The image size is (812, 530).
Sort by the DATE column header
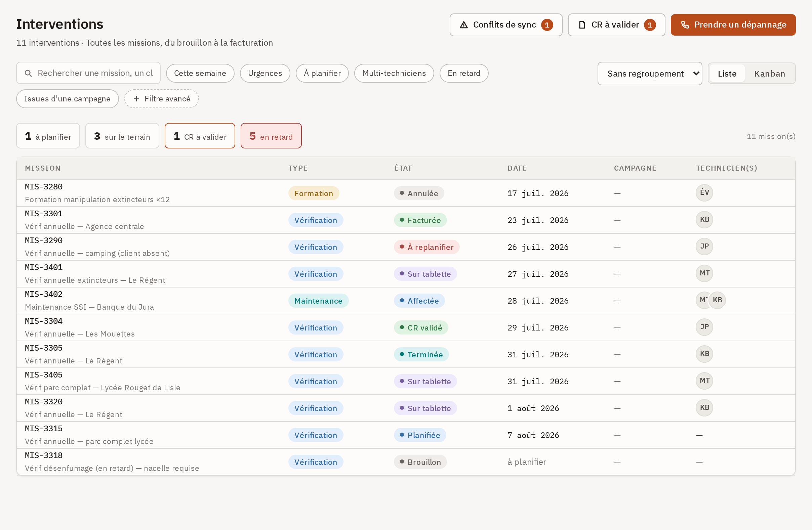[x=517, y=168]
